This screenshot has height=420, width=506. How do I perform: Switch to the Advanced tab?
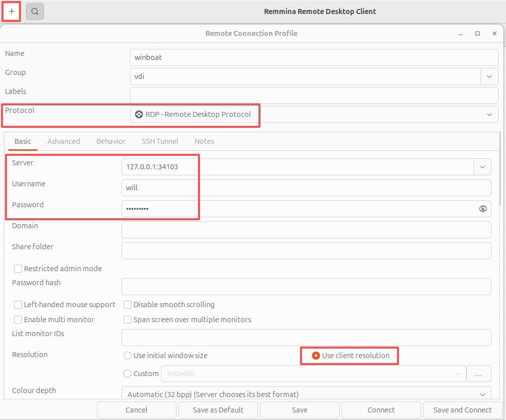[x=63, y=141]
